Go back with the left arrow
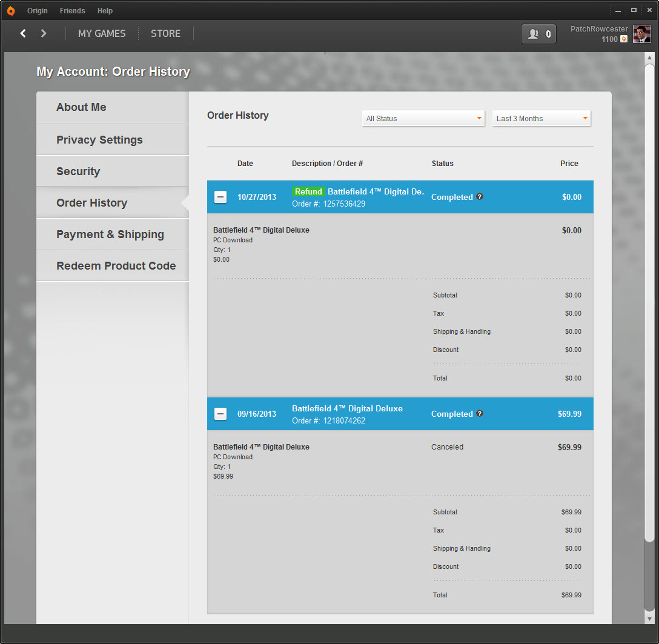This screenshot has height=644, width=659. [x=23, y=33]
